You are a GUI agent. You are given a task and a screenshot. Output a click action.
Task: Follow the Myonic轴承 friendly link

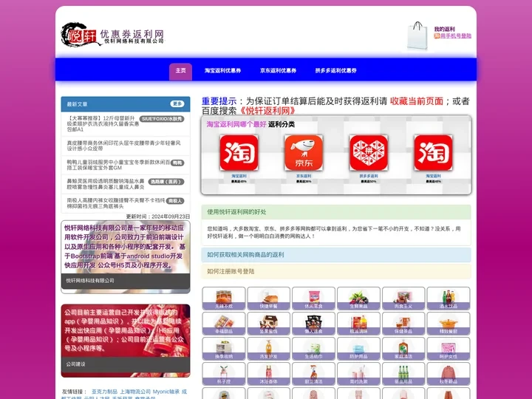coord(166,392)
